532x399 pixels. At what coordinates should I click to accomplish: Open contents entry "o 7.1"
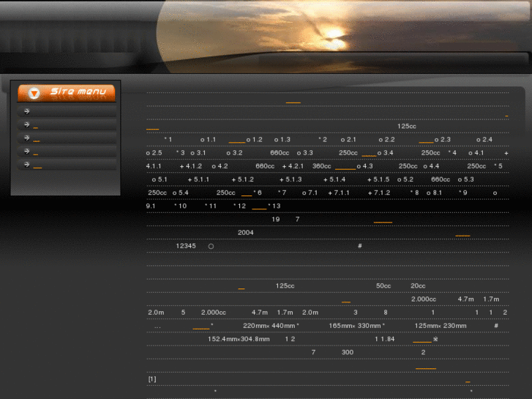coord(310,193)
